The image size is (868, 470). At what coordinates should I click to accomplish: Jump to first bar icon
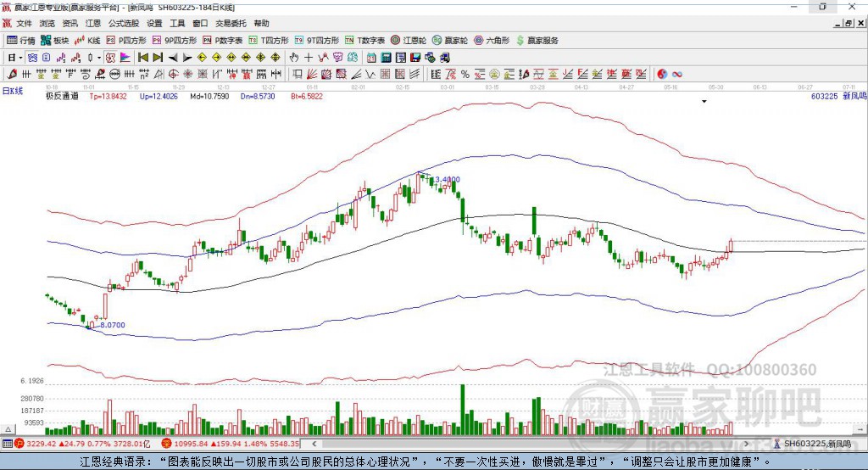(143, 57)
